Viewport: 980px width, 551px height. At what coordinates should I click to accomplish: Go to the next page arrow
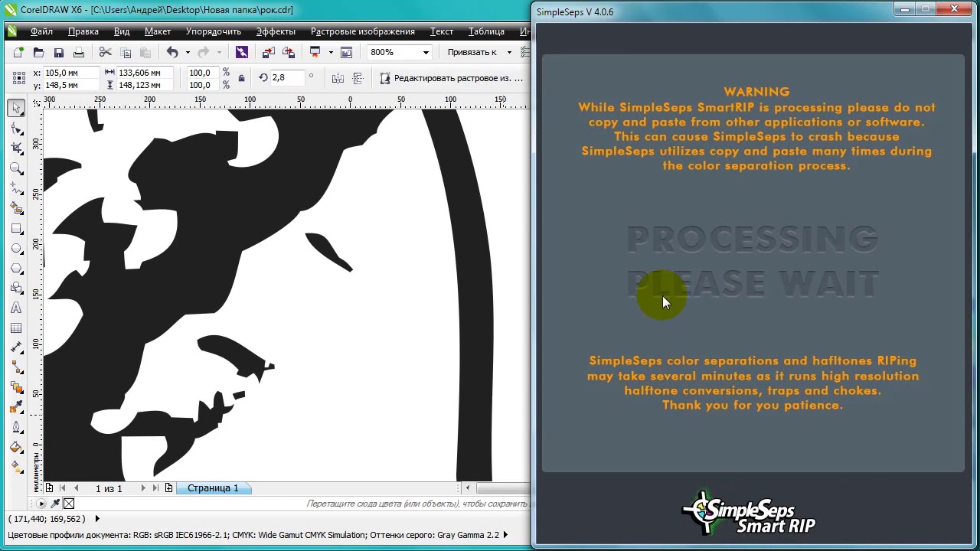point(142,488)
